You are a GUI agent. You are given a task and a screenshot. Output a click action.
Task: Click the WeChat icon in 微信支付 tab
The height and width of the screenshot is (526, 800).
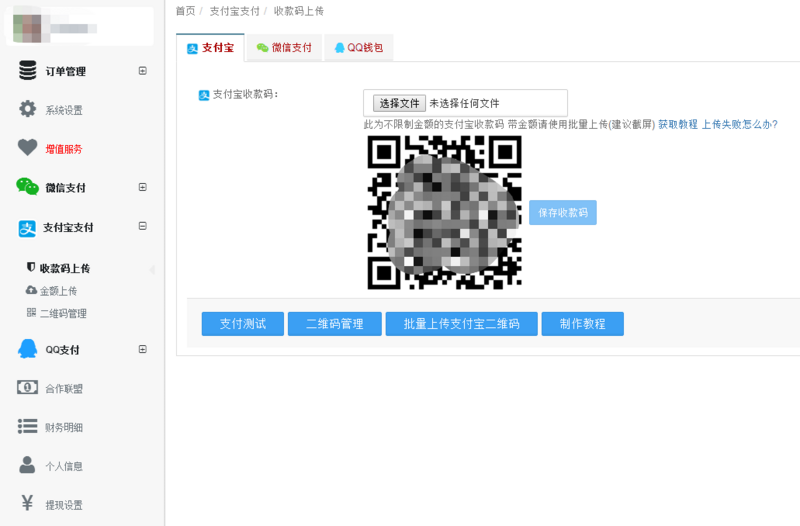(x=262, y=48)
